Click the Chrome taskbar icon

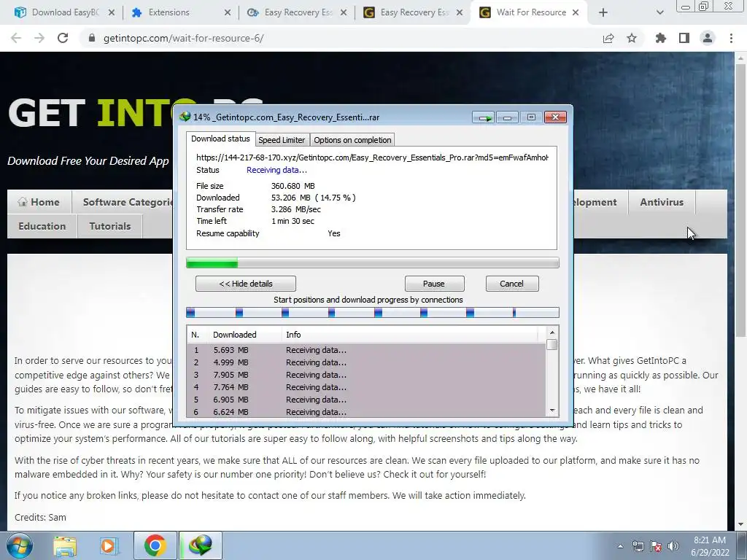coord(155,545)
